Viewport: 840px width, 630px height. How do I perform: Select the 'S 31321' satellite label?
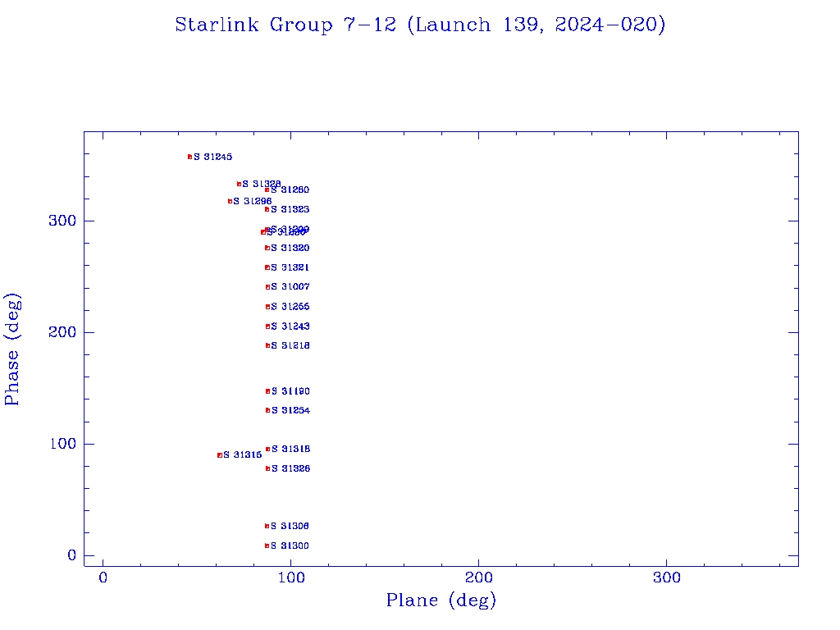click(x=290, y=267)
